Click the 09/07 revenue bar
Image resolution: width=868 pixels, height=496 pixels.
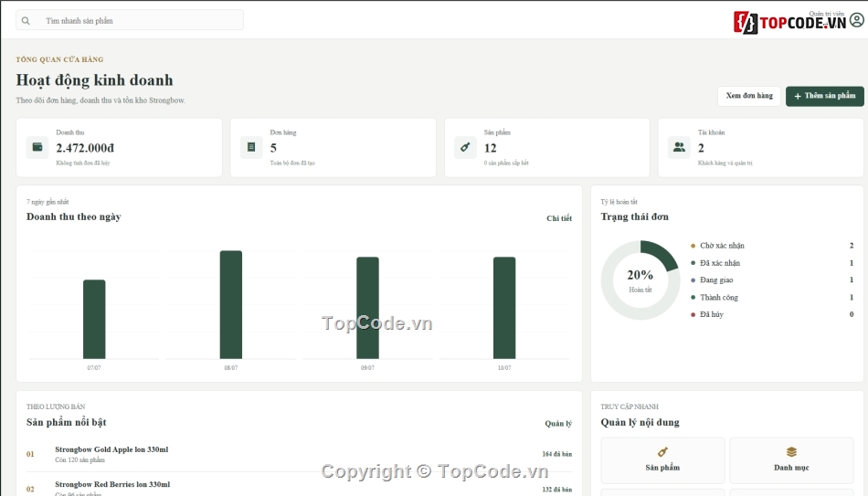click(x=367, y=308)
